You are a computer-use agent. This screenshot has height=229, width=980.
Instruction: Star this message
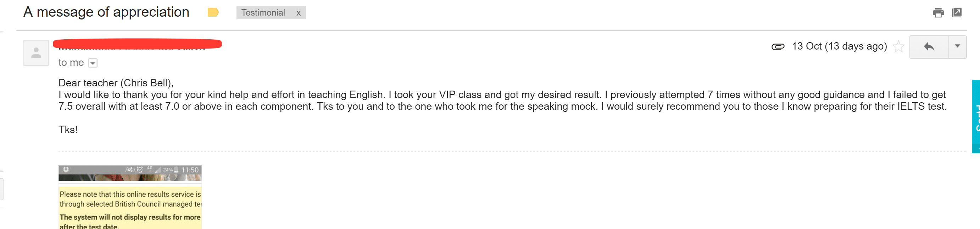point(898,46)
